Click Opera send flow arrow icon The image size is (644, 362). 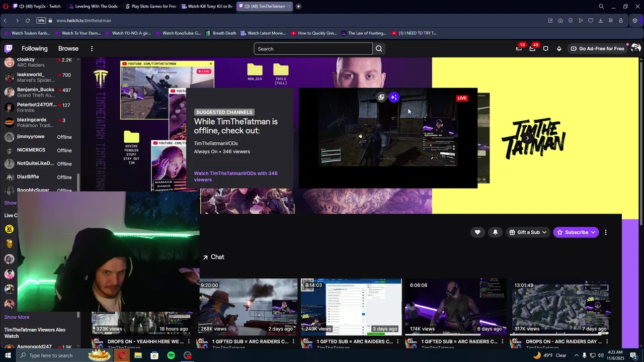[x=581, y=21]
